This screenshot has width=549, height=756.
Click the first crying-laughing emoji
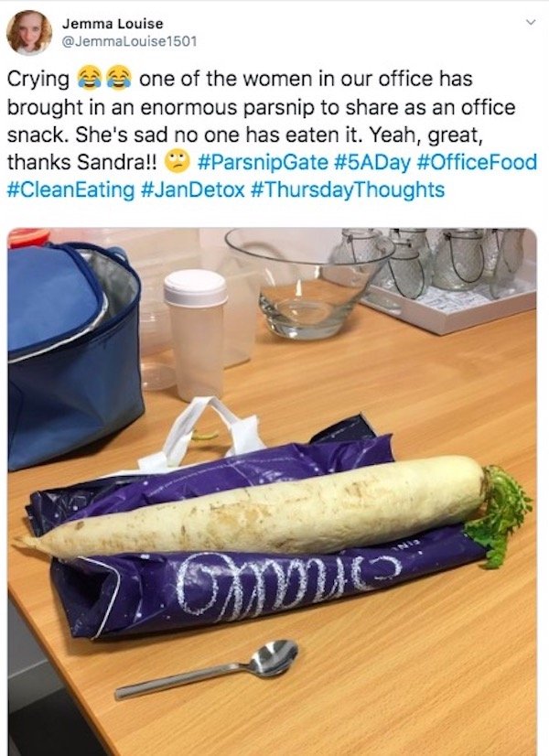tap(89, 78)
